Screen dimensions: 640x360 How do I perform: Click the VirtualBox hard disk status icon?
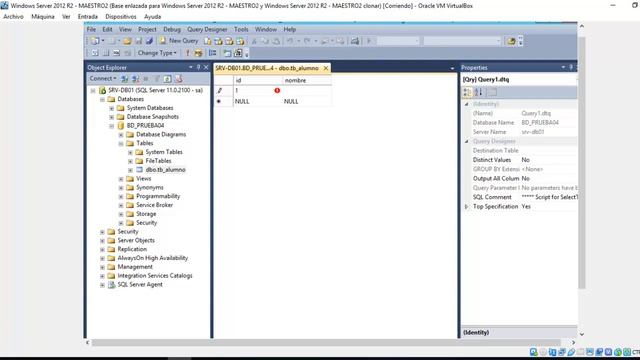coord(533,352)
